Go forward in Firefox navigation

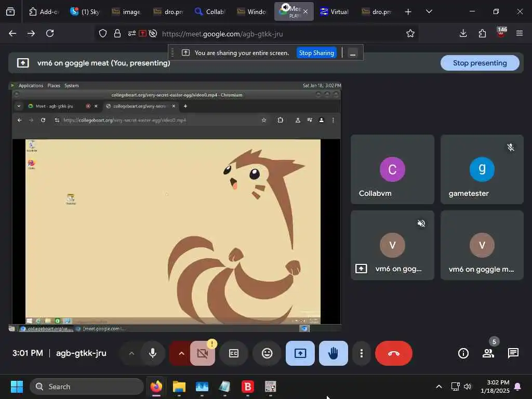coord(31,33)
